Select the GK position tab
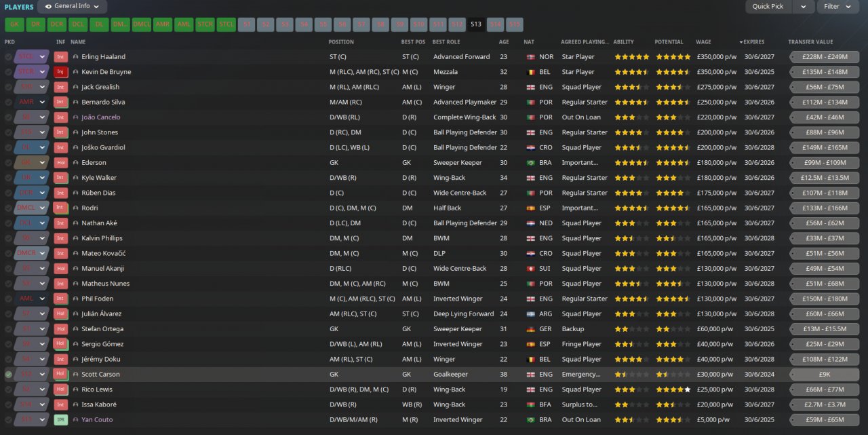The width and height of the screenshot is (868, 435). (14, 25)
